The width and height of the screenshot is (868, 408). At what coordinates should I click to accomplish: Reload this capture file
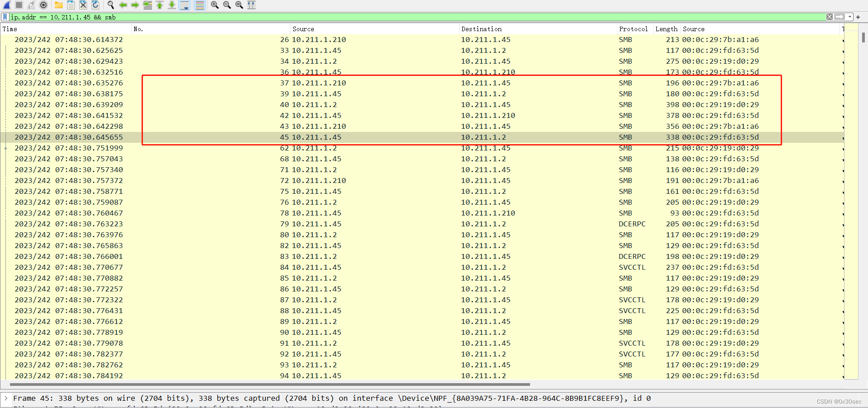95,5
